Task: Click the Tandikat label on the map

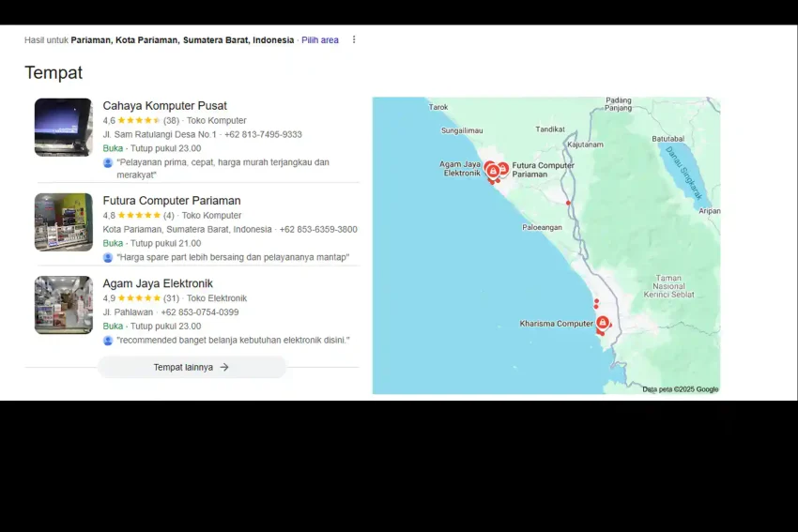Action: [x=549, y=129]
